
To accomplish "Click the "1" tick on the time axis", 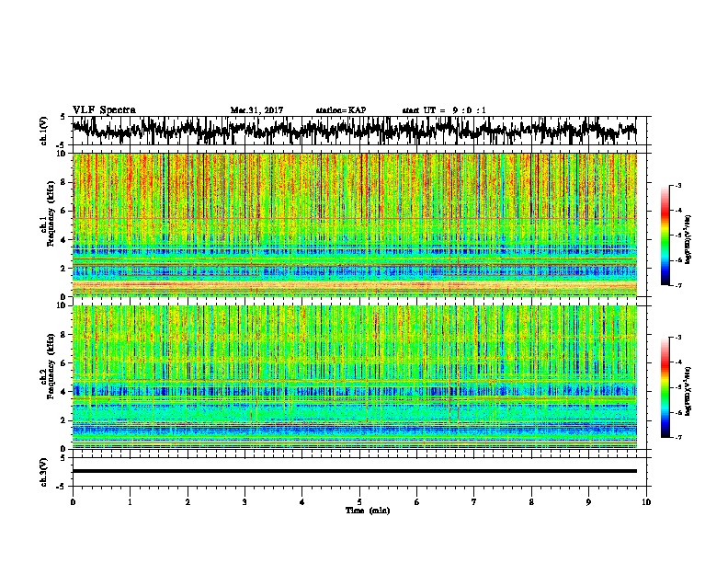I will [130, 502].
